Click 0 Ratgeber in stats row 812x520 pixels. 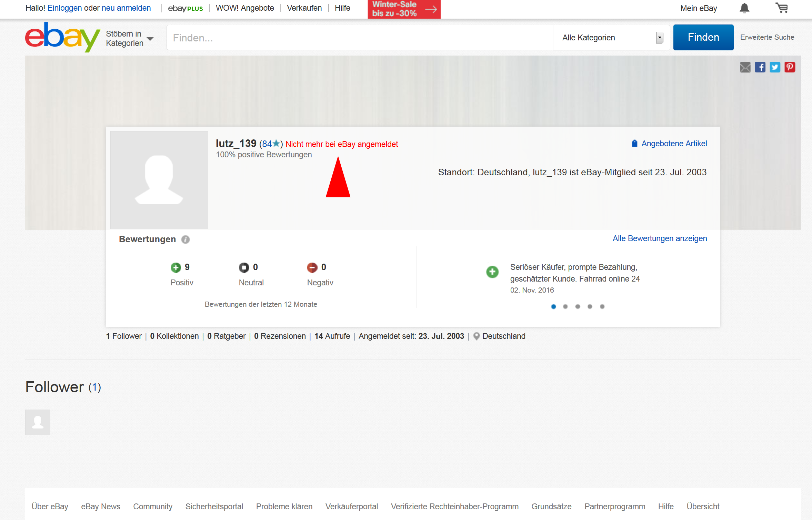[x=227, y=336]
